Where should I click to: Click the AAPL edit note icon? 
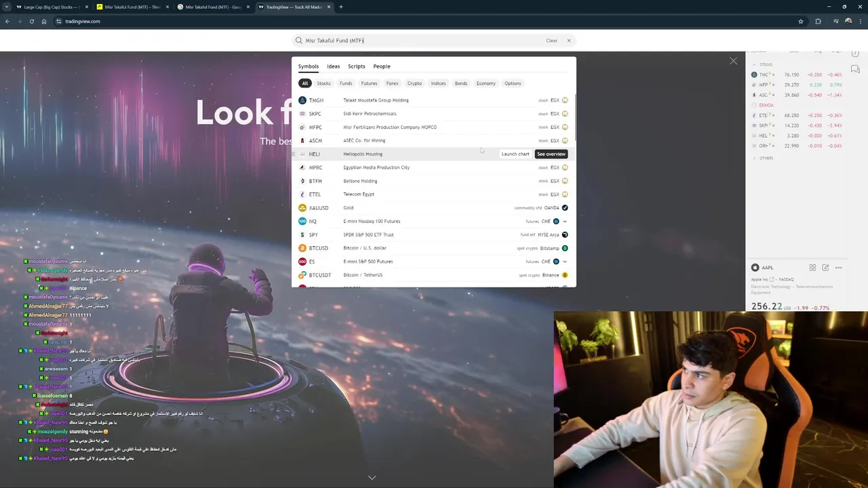click(825, 268)
